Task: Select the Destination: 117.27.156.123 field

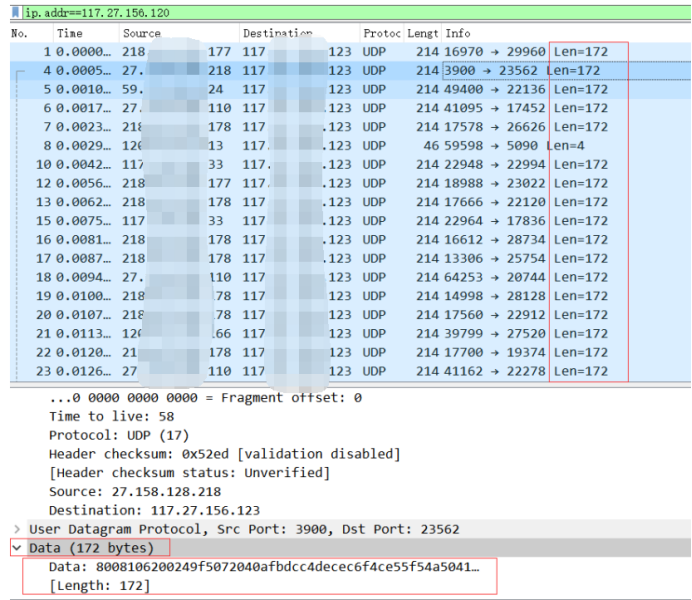Action: (x=154, y=510)
